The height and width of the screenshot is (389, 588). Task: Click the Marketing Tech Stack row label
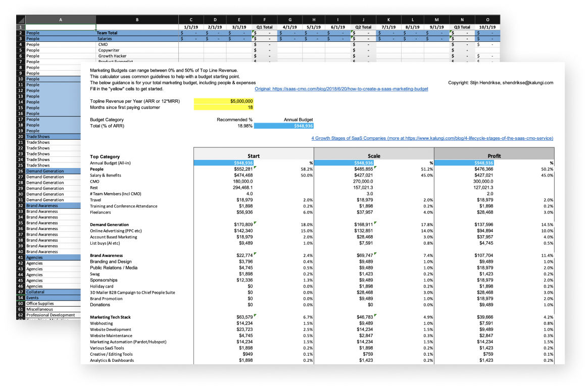110,317
